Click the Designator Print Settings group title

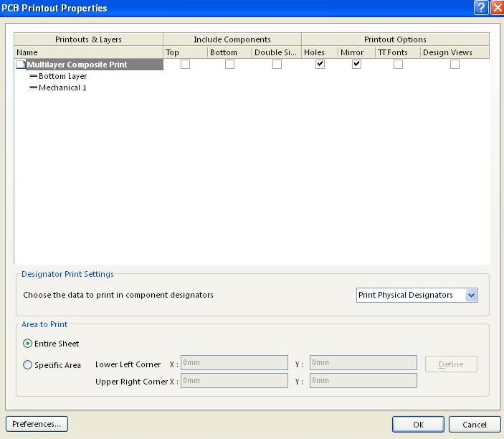tap(67, 274)
